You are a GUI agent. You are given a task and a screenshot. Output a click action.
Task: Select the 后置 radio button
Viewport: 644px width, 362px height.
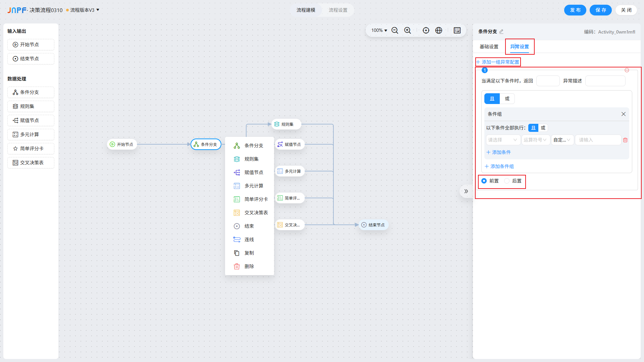[507, 181]
